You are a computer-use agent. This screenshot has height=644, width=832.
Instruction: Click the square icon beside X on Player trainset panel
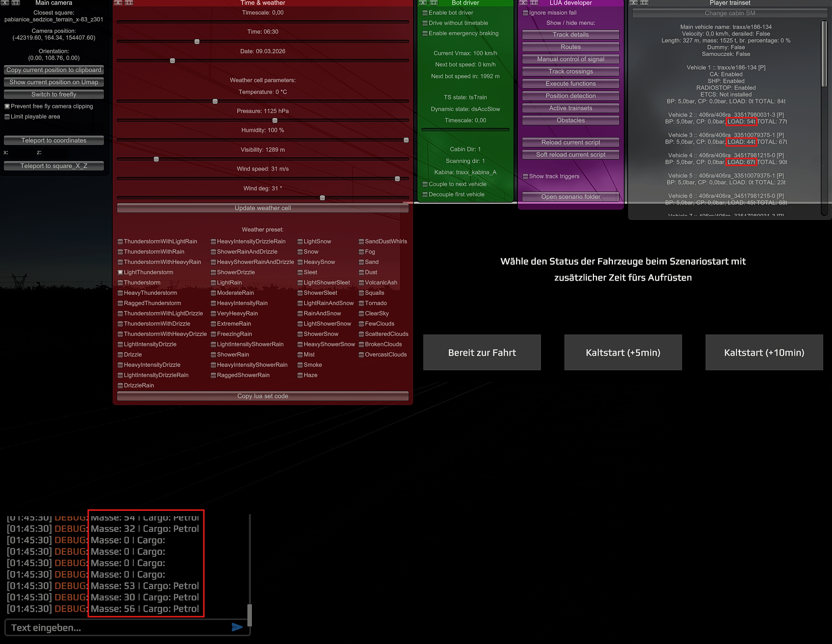coord(644,2)
